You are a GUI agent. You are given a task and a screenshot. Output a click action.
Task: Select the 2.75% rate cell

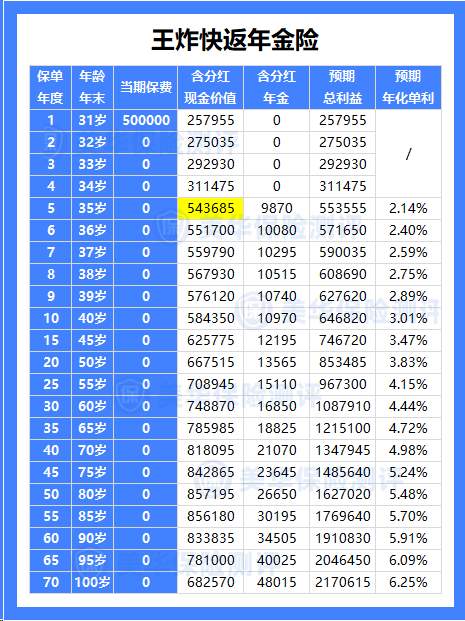coord(408,274)
